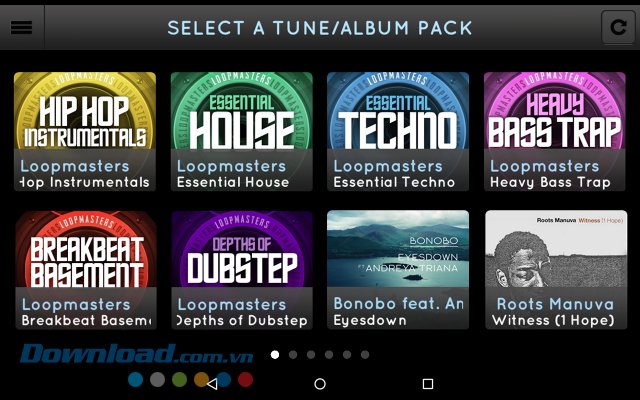
Task: Switch to the last page dot
Action: coord(365,355)
